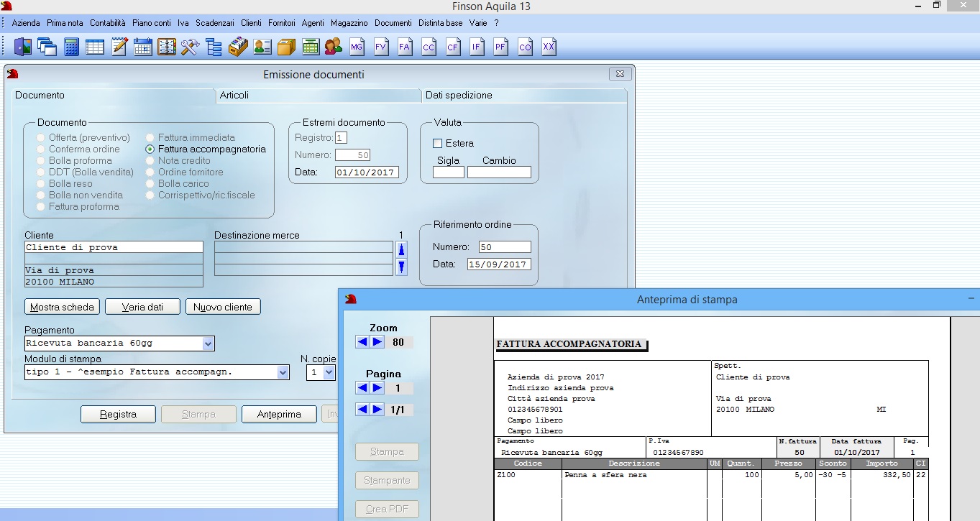Select Fattura accompagnatoria radio button
The image size is (980, 521).
150,149
